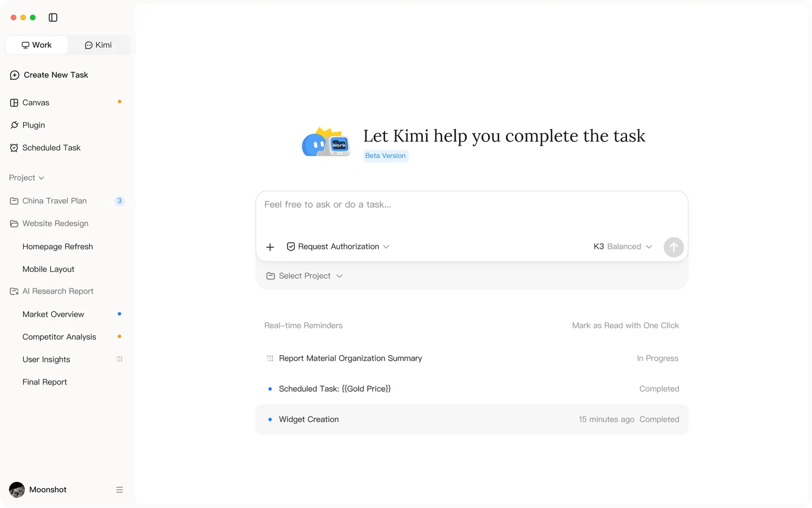Click the shield icon before Request Authorization

pyautogui.click(x=291, y=247)
